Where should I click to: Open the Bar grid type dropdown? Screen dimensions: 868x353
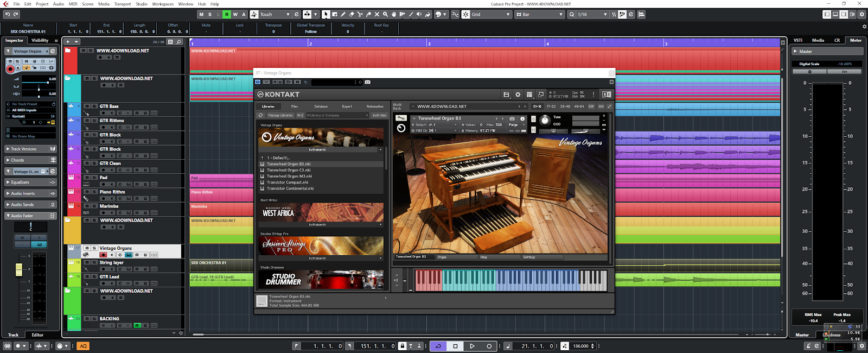point(540,15)
